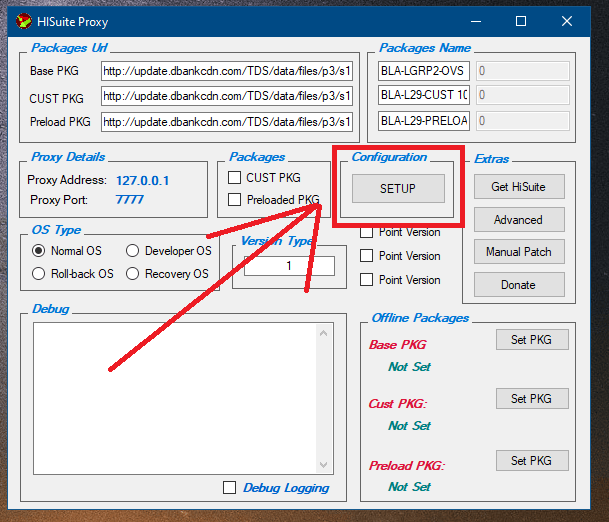
Task: Click the Proxy Port value 7777
Action: point(130,200)
